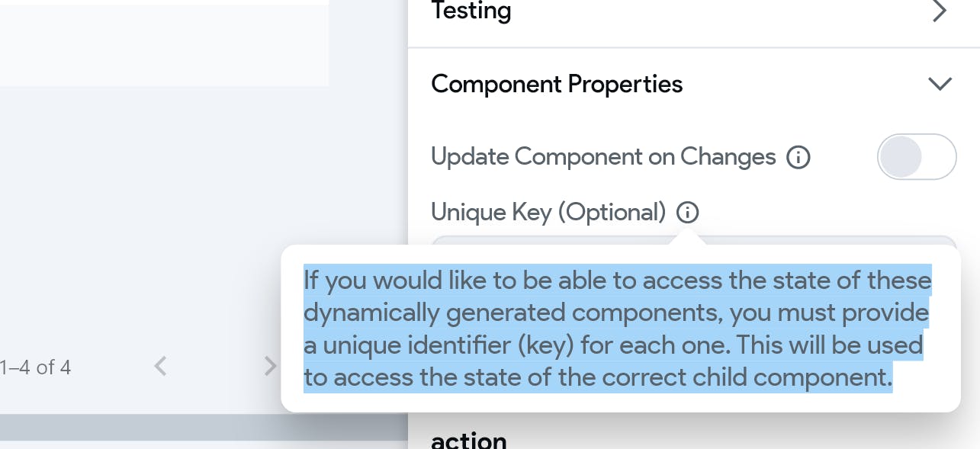Go to the next page of results
This screenshot has height=449, width=980.
[x=269, y=367]
